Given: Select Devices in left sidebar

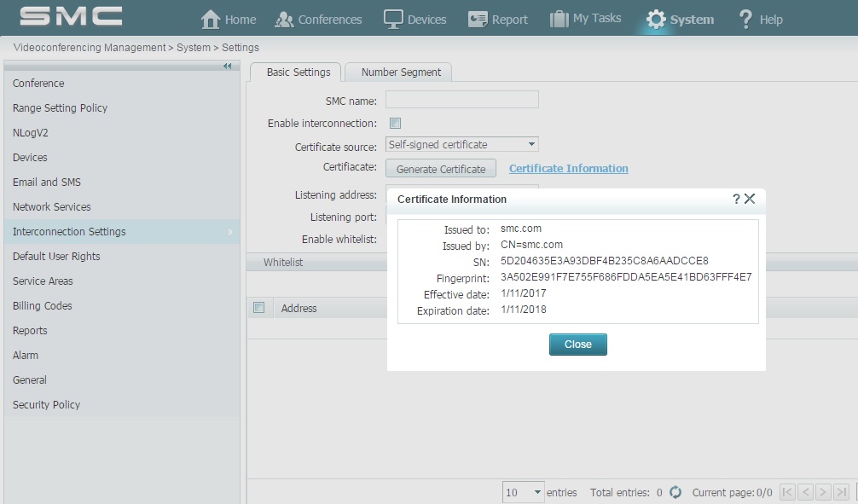Looking at the screenshot, I should coord(121,158).
